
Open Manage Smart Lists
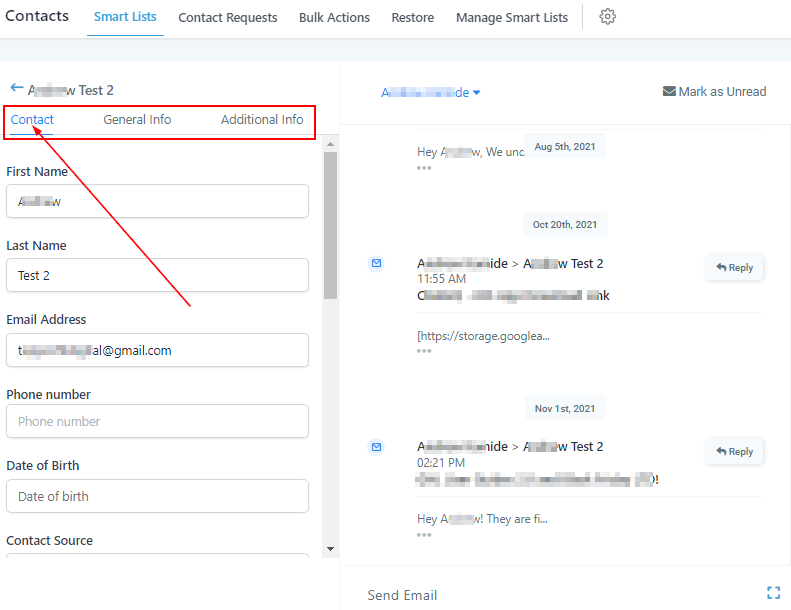(x=511, y=17)
